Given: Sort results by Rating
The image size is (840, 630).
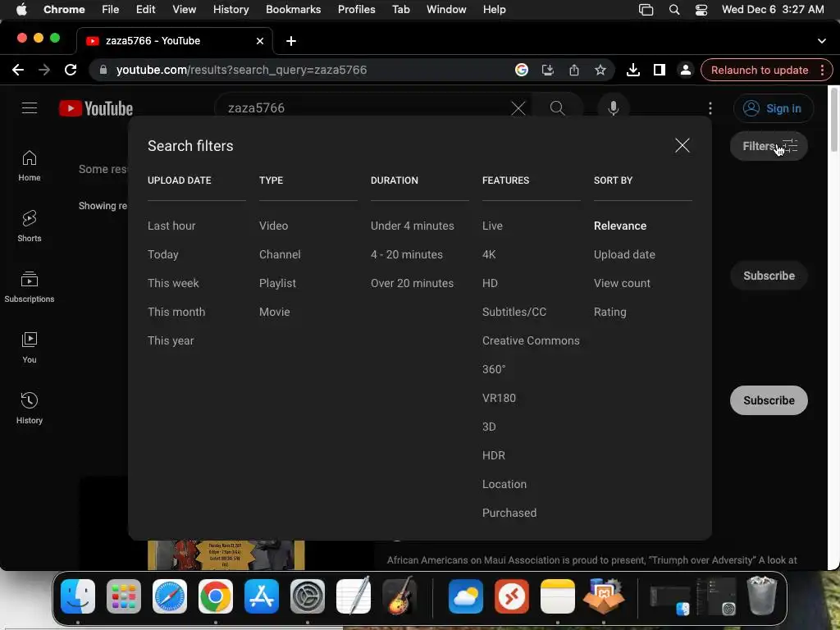Looking at the screenshot, I should (609, 312).
